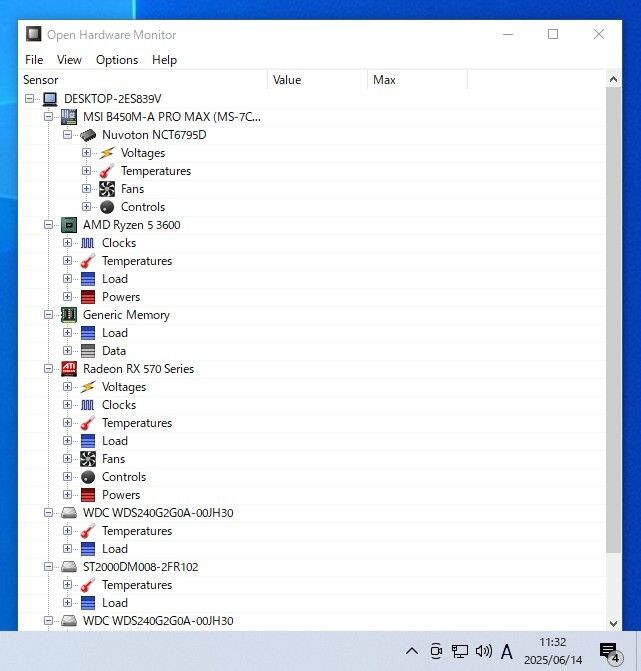Click the RAM icon beside Generic Memory
This screenshot has height=671, width=641.
click(69, 315)
